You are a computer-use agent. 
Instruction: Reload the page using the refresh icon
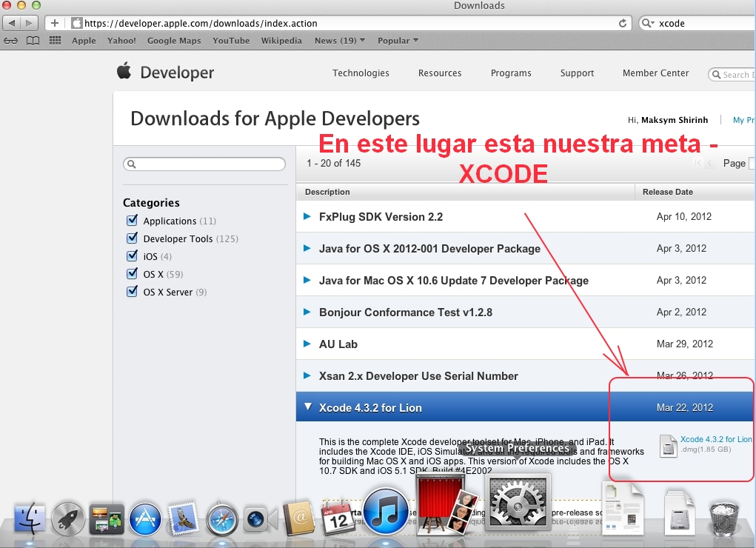623,23
